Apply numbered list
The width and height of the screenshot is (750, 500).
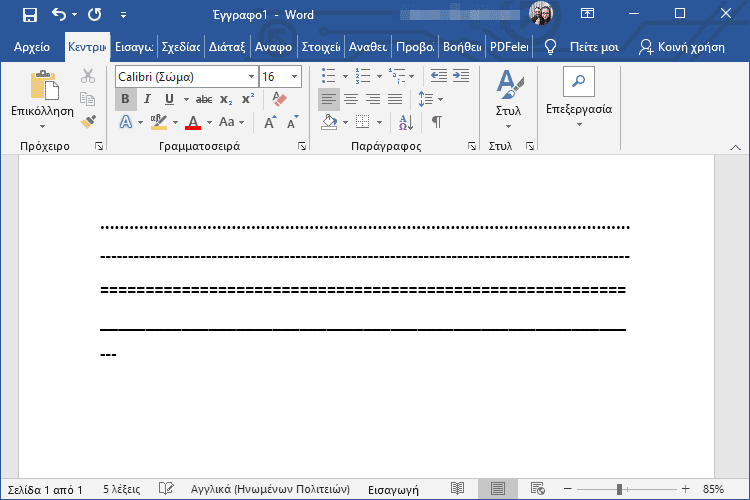[363, 76]
